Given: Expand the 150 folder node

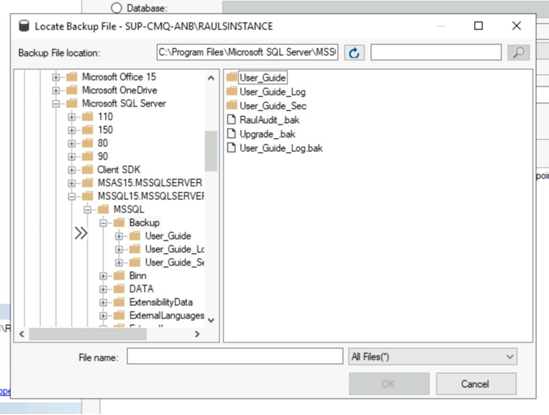Looking at the screenshot, I should [72, 130].
